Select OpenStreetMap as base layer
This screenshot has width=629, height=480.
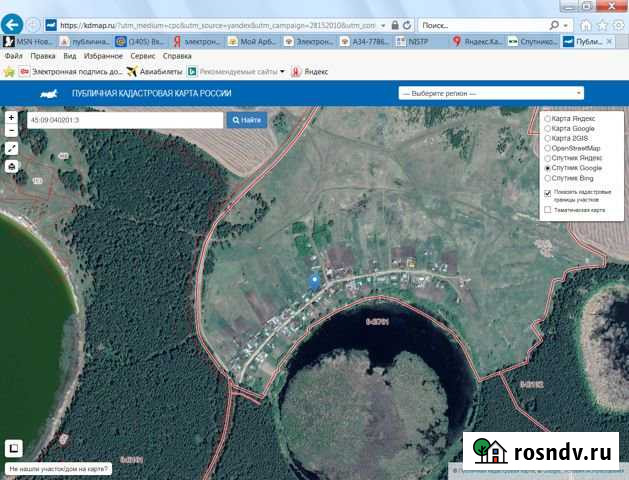point(546,148)
